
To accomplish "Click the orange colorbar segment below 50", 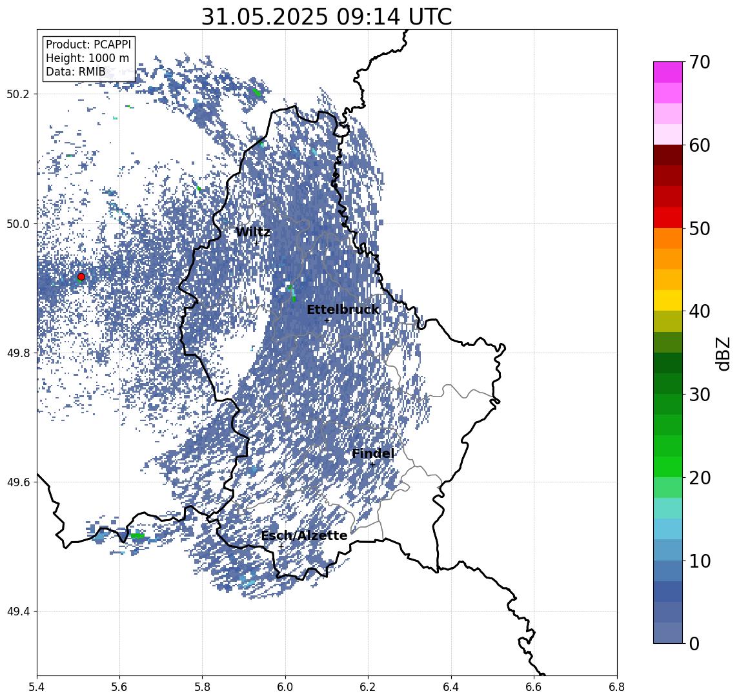I will pos(668,238).
